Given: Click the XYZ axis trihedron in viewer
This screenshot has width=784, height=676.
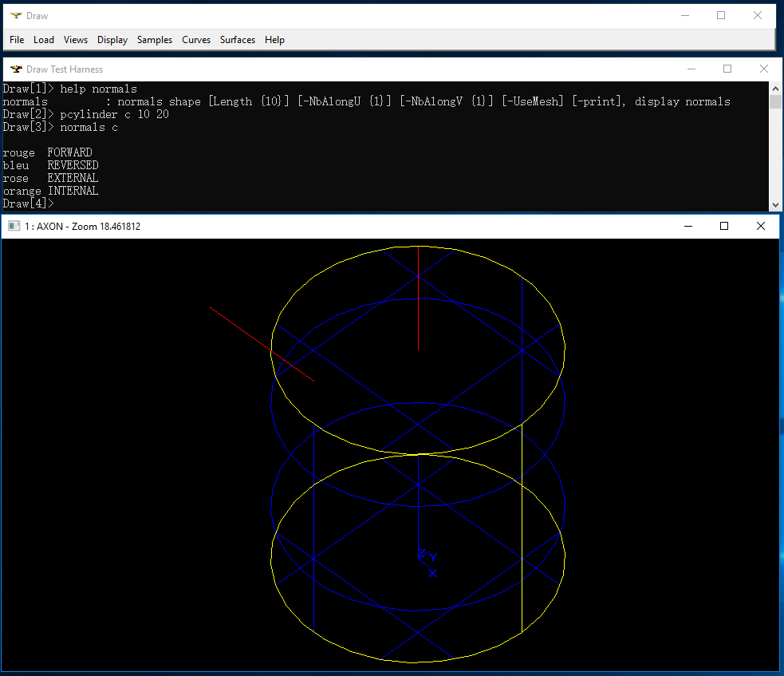Looking at the screenshot, I should tap(427, 563).
